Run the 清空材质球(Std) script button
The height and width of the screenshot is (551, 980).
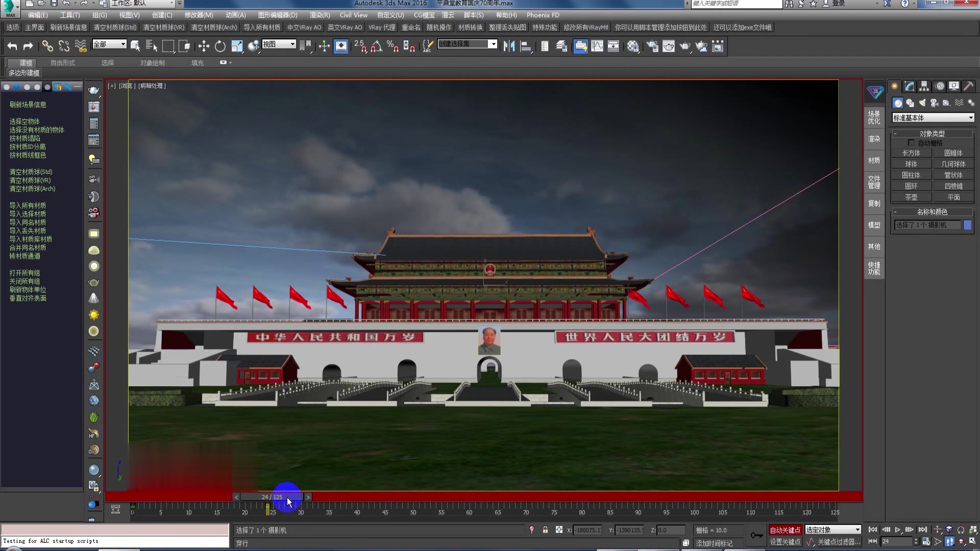tap(30, 172)
